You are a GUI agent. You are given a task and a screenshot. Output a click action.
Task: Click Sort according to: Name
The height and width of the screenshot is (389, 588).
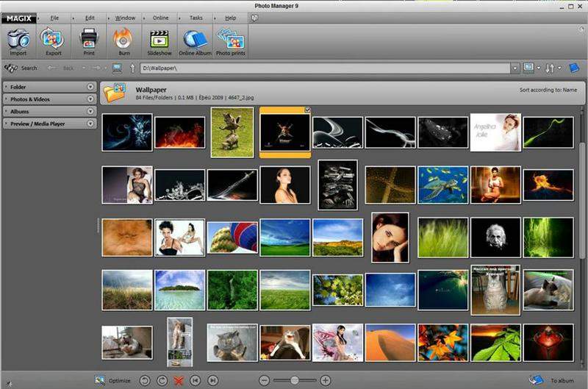(x=548, y=90)
